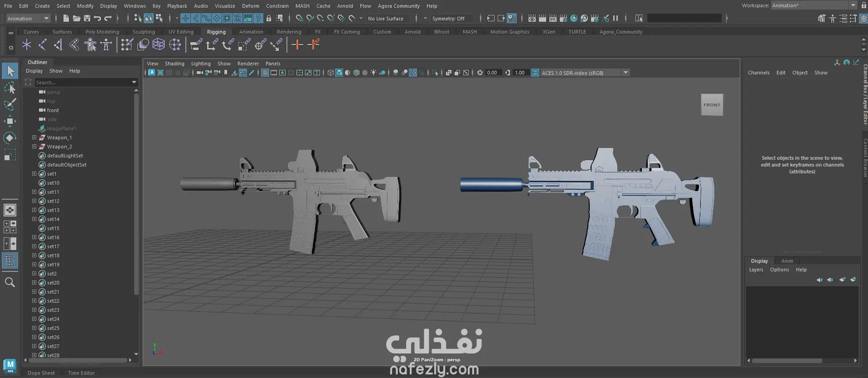Image resolution: width=868 pixels, height=378 pixels.
Task: Click the sidebar magnifier search icon
Action: point(10,282)
